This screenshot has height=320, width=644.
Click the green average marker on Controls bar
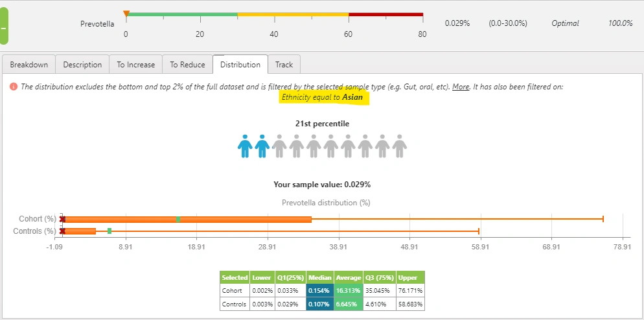click(x=109, y=231)
